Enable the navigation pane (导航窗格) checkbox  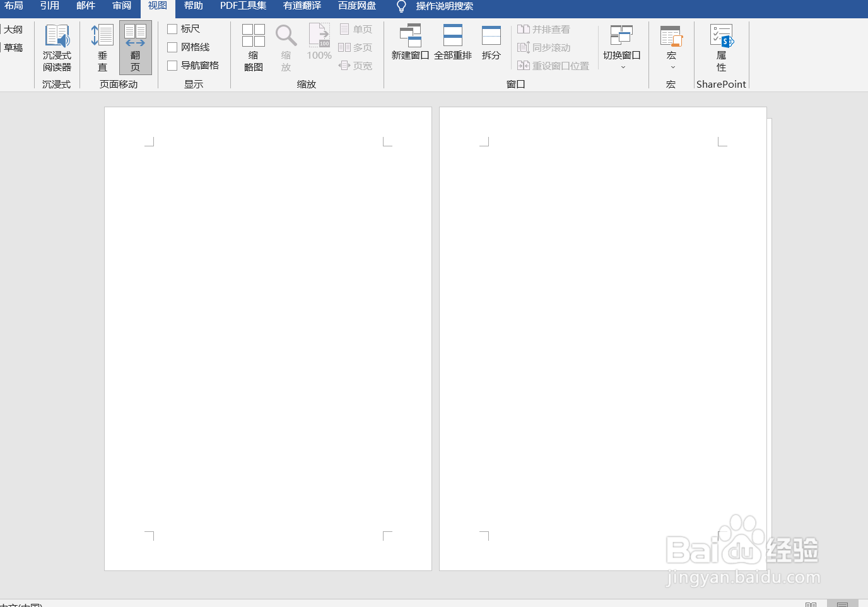click(x=172, y=66)
